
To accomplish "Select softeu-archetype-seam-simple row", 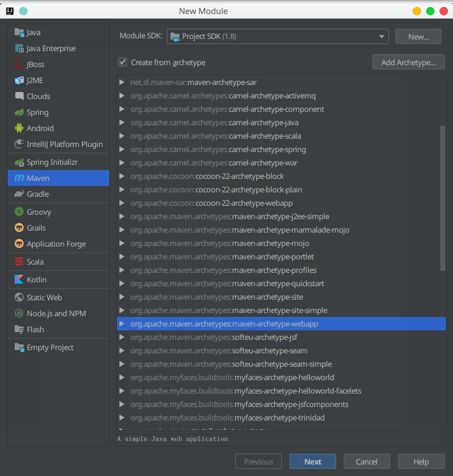I will pos(282,364).
